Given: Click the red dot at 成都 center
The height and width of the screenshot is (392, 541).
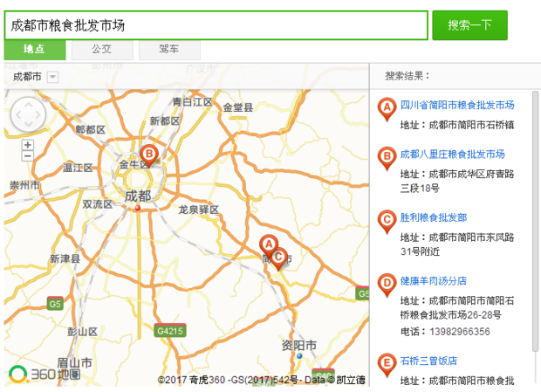Looking at the screenshot, I should tap(138, 208).
